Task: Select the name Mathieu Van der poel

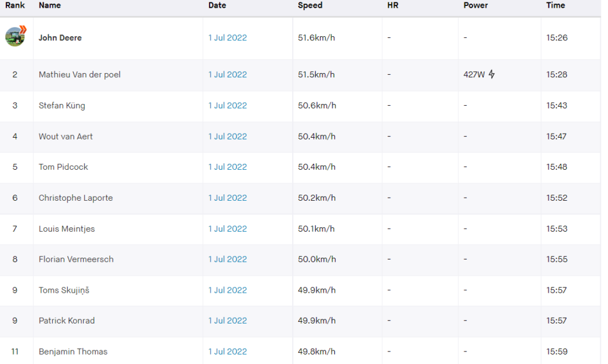Action: click(80, 74)
